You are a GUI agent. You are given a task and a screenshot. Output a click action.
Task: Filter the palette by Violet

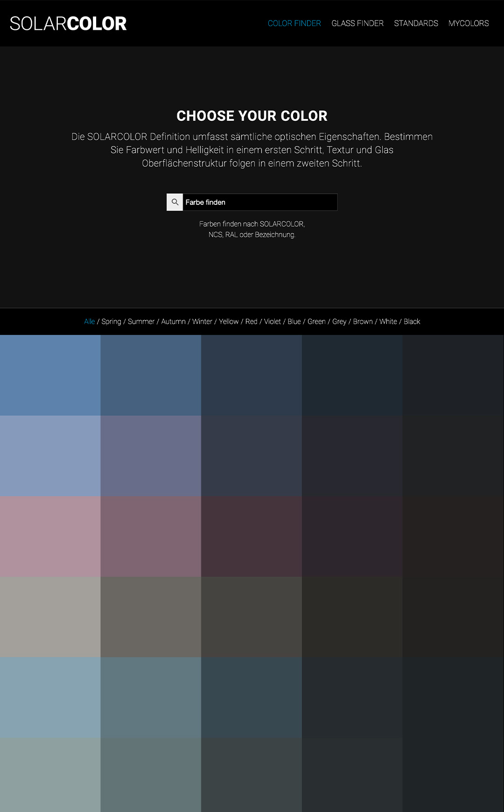pos(273,322)
